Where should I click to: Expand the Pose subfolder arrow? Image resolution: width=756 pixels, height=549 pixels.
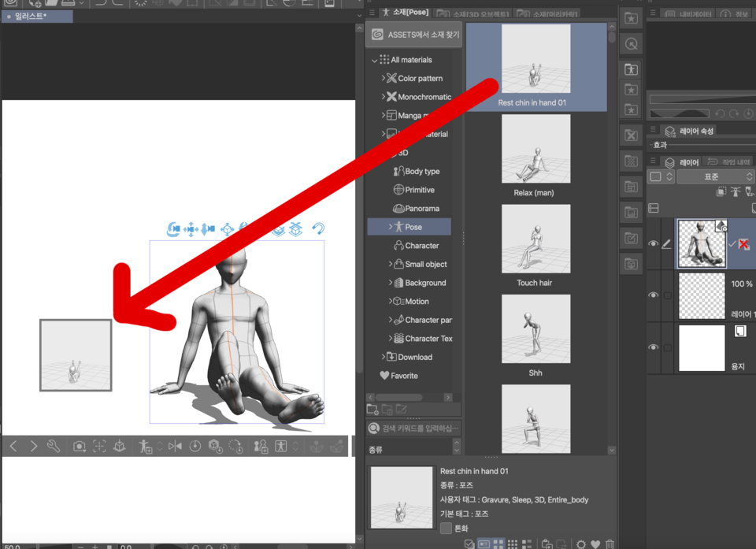391,226
